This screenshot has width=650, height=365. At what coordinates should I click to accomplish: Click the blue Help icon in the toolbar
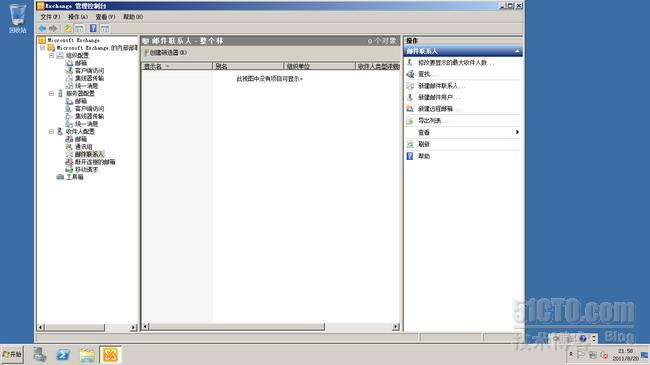pos(93,28)
